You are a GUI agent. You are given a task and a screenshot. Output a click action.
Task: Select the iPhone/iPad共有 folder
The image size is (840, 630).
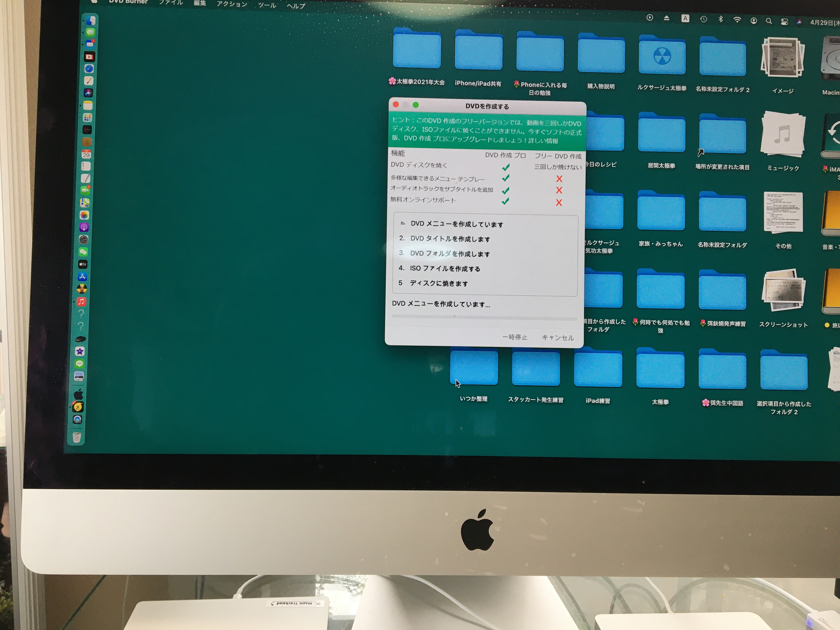[479, 50]
